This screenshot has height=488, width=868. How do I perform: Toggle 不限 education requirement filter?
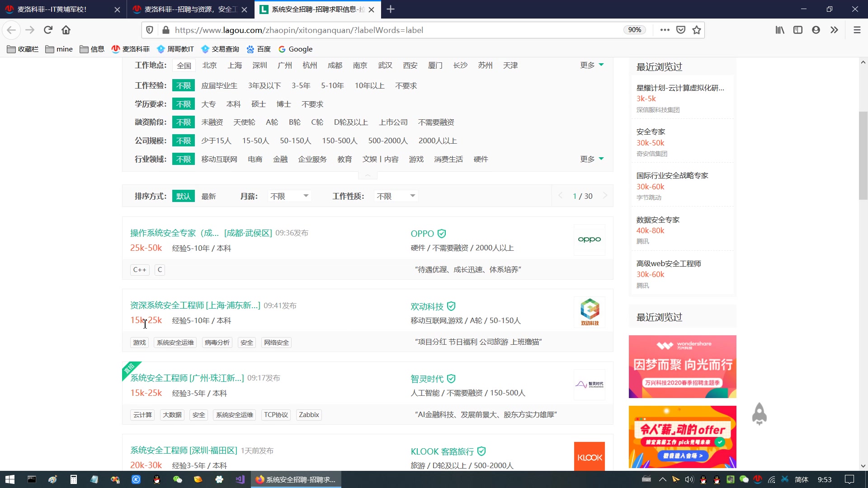click(183, 103)
